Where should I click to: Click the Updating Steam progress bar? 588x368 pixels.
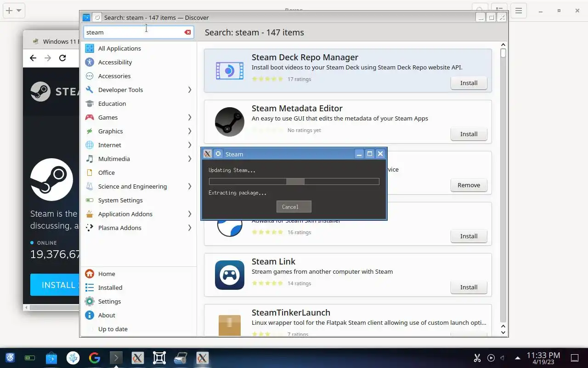tap(294, 182)
